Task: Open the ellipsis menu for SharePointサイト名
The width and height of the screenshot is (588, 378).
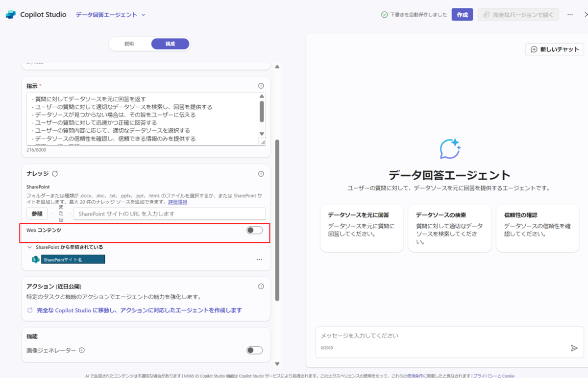Action: click(x=259, y=260)
